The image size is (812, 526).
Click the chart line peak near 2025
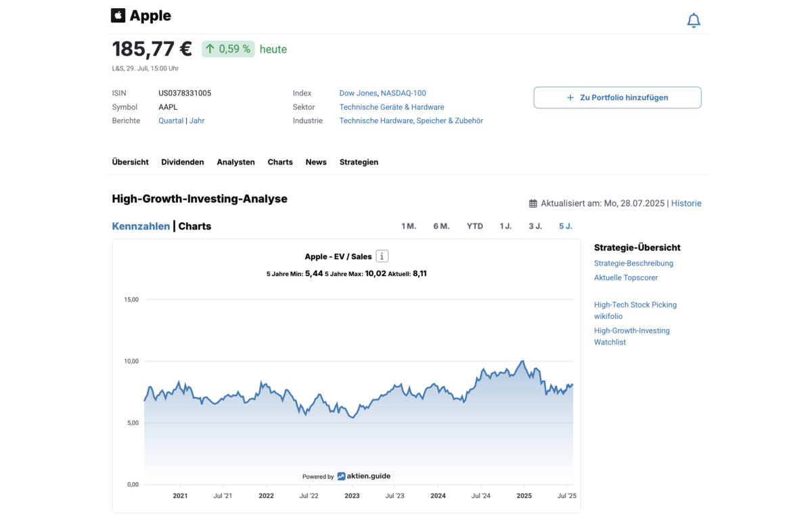click(x=522, y=361)
